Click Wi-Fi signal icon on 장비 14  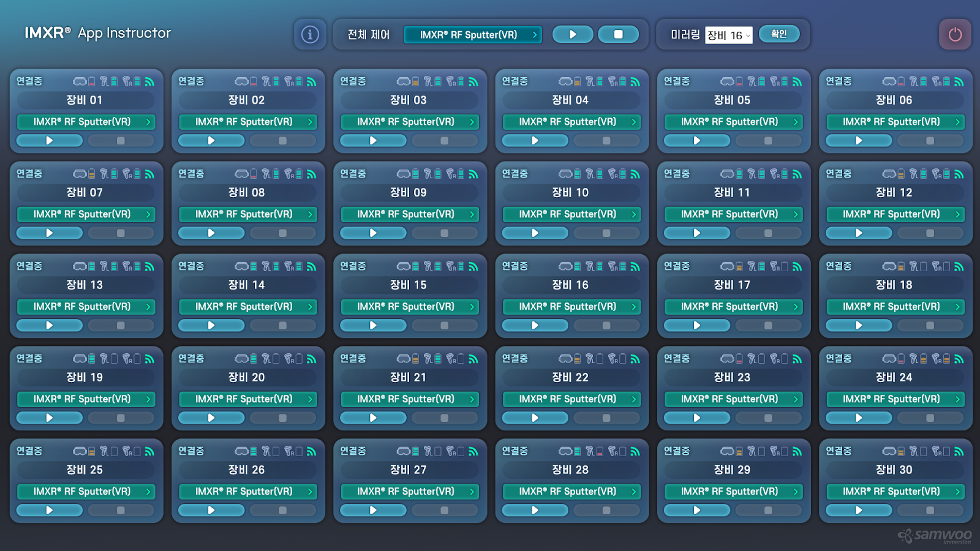click(312, 266)
